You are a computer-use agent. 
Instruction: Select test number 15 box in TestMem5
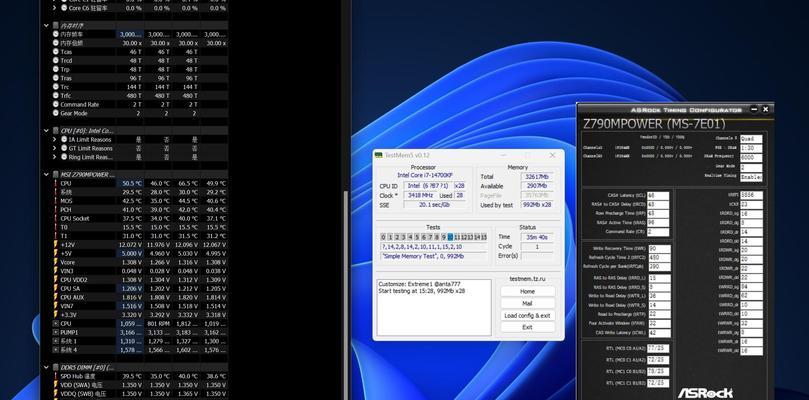point(484,237)
